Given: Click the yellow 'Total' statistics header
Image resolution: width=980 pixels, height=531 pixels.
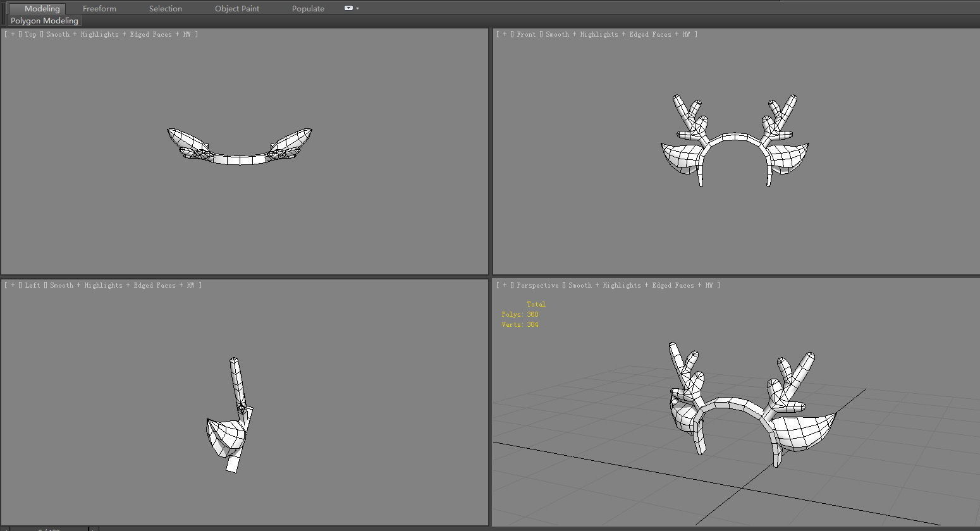Looking at the screenshot, I should pyautogui.click(x=536, y=304).
